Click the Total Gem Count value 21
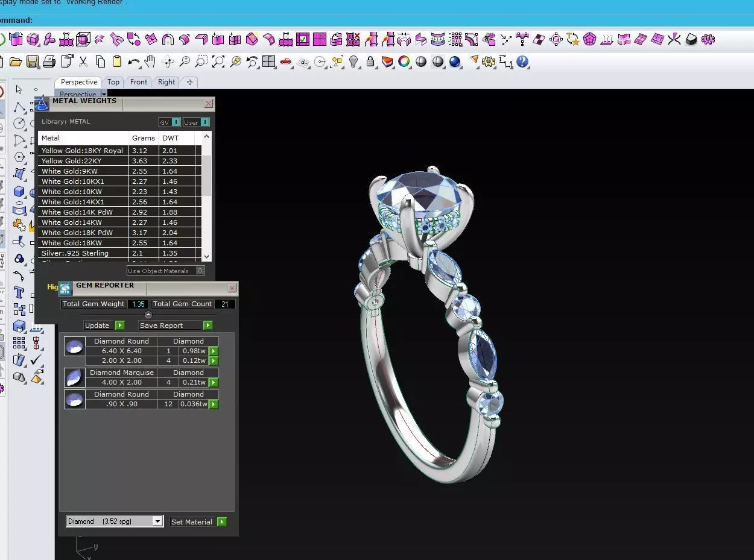The height and width of the screenshot is (560, 754). (224, 304)
